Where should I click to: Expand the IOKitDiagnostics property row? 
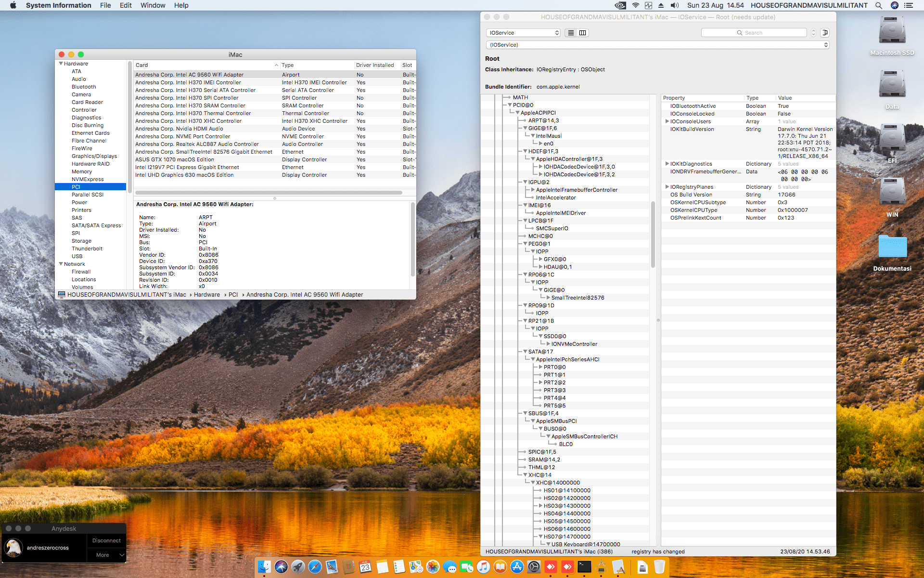coord(667,164)
